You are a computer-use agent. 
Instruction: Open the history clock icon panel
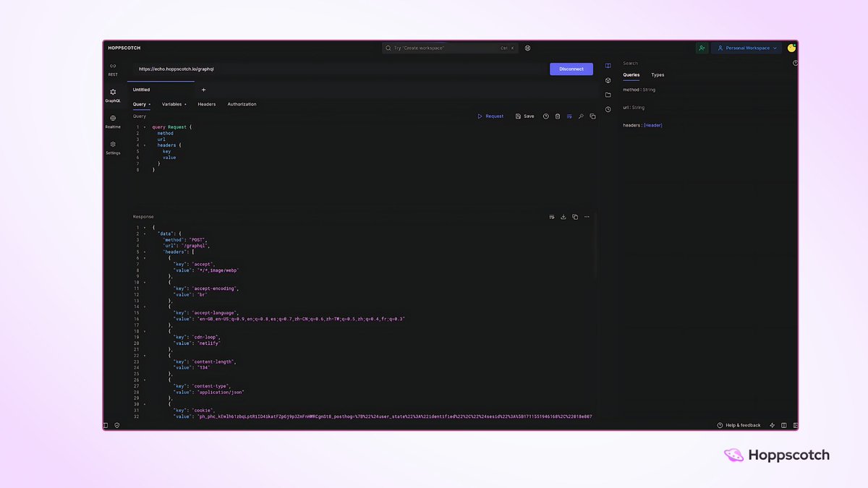pyautogui.click(x=608, y=109)
